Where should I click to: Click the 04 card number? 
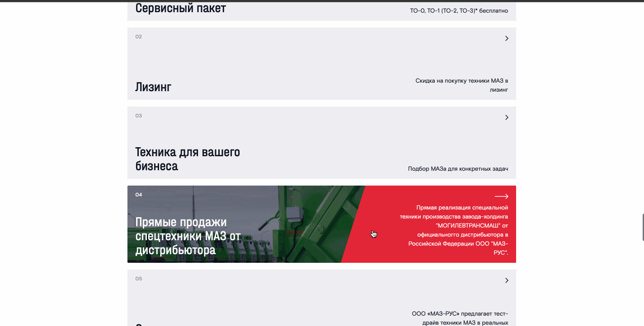[x=139, y=195]
